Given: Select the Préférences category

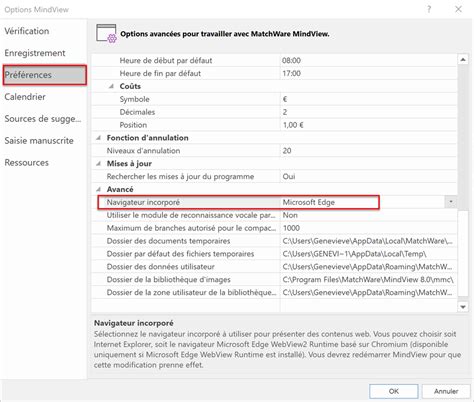Looking at the screenshot, I should pos(45,75).
